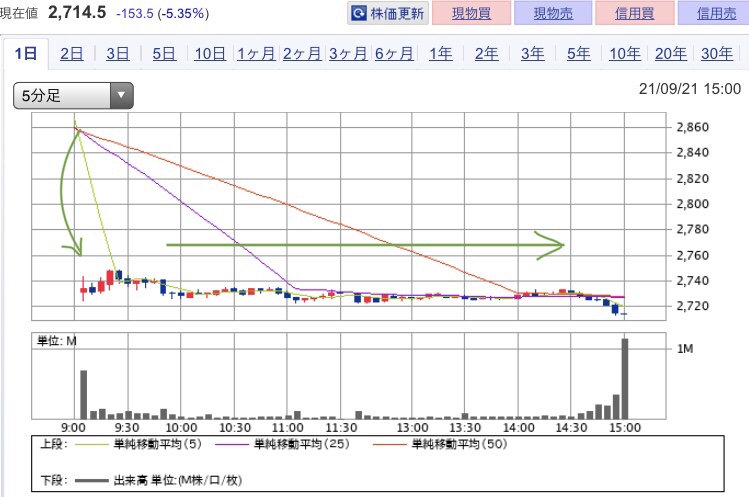
Task: Click the opening volume bar after 9:00
Action: 84,394
